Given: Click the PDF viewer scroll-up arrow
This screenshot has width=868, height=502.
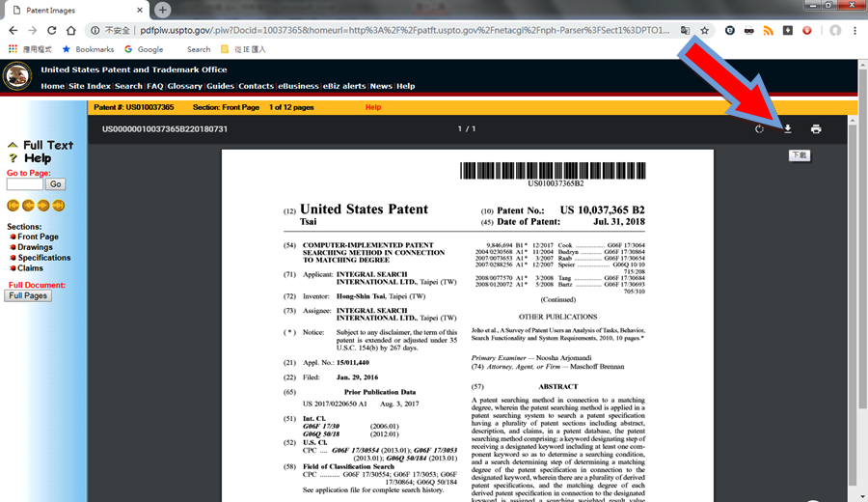Looking at the screenshot, I should [852, 121].
